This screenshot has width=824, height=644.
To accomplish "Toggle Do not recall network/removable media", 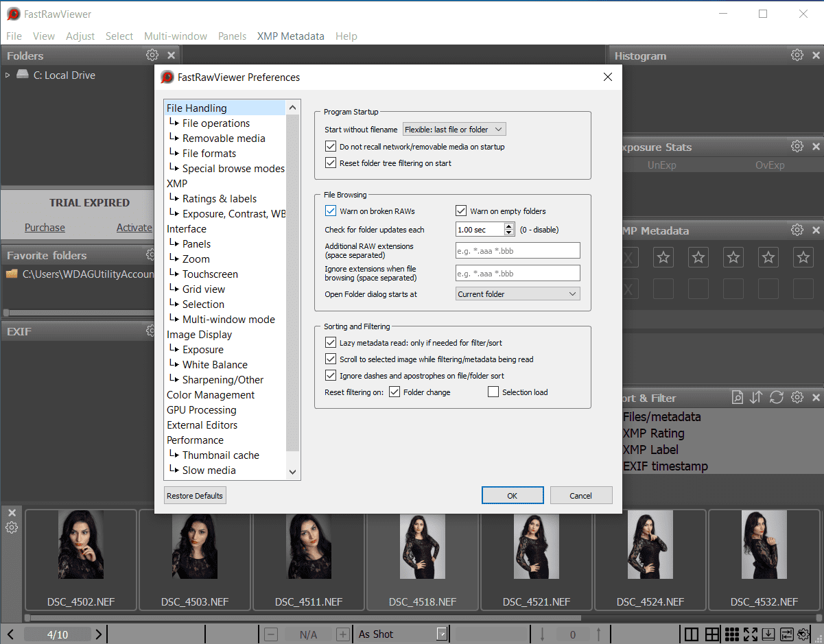I will click(x=331, y=147).
